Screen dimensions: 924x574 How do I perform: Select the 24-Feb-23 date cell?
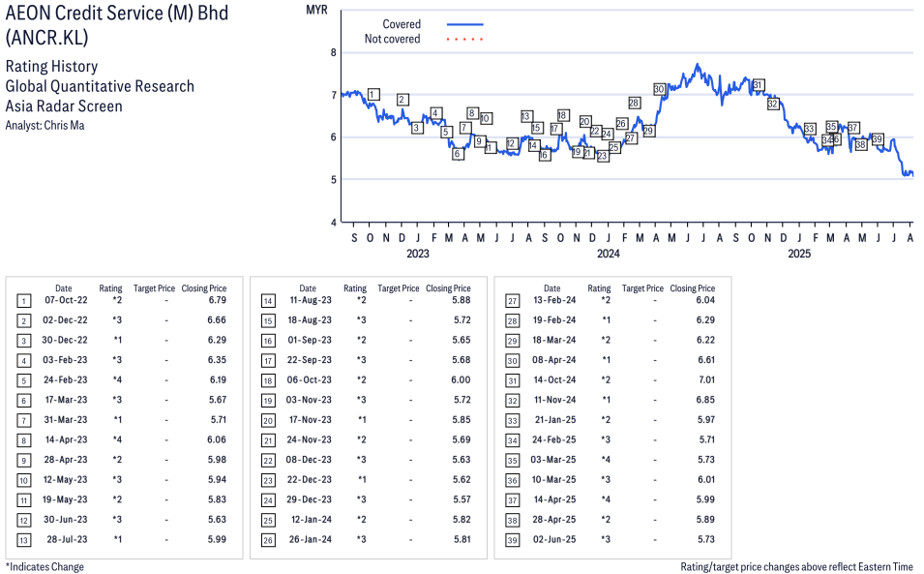[x=66, y=380]
